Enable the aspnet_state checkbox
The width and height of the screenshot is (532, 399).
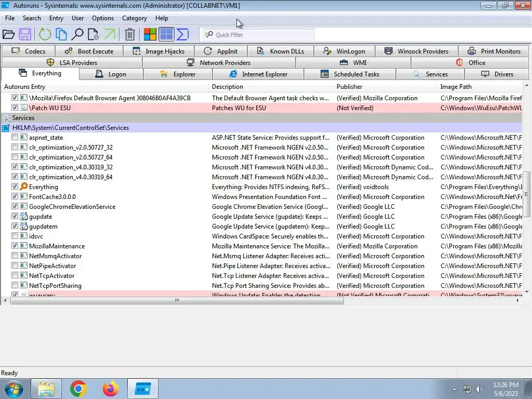15,137
